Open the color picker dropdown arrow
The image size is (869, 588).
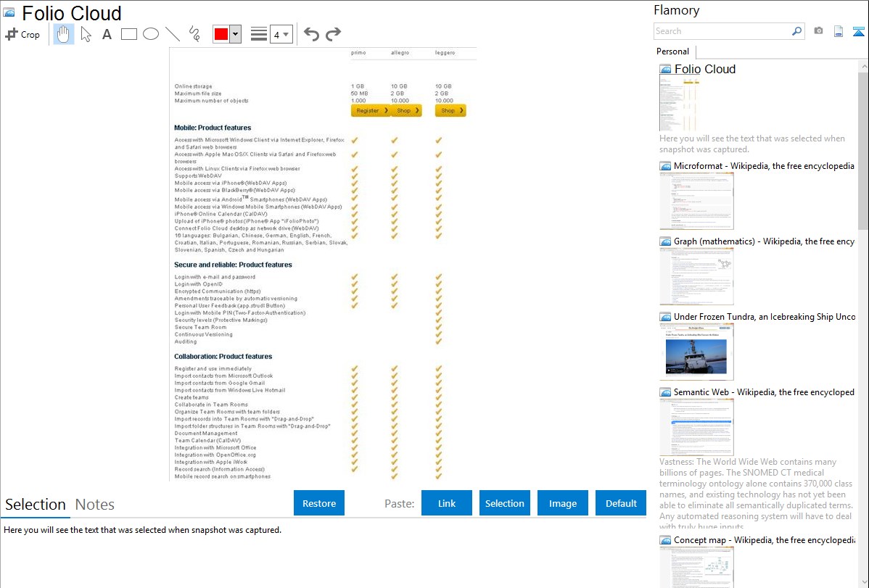tap(236, 34)
